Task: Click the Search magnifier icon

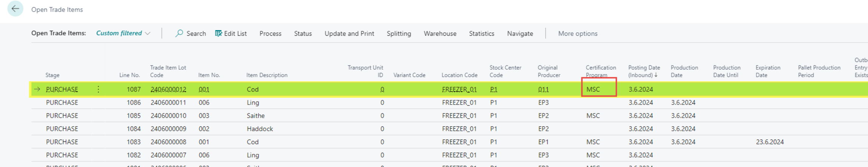Action: click(179, 33)
